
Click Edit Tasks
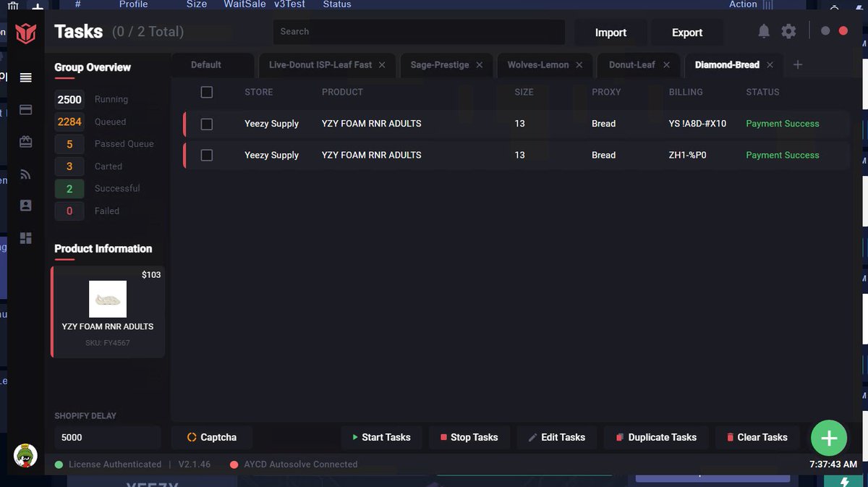(x=556, y=437)
